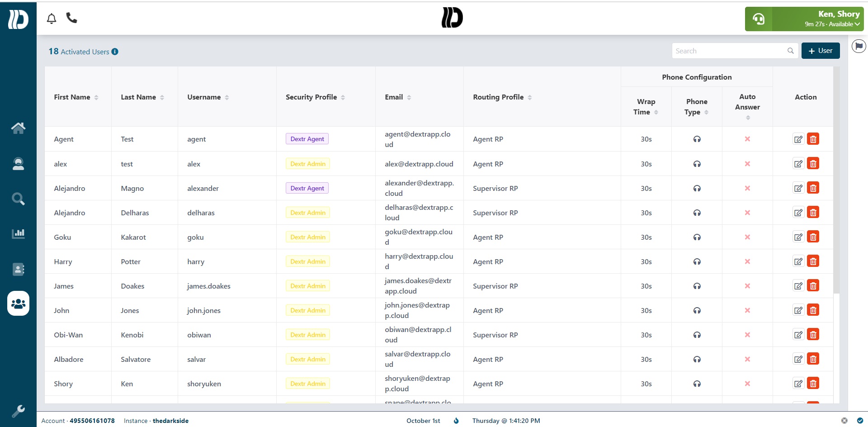Click the Activated Users info icon

115,52
